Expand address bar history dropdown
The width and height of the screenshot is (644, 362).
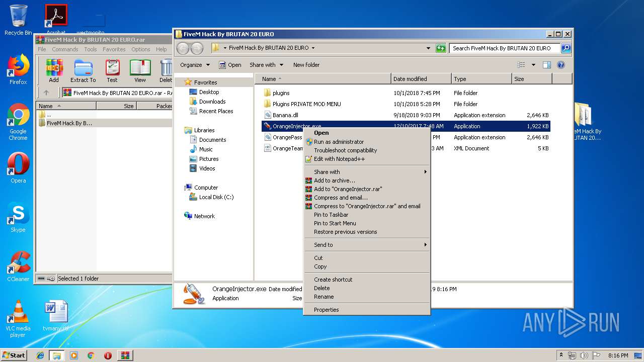[x=428, y=48]
